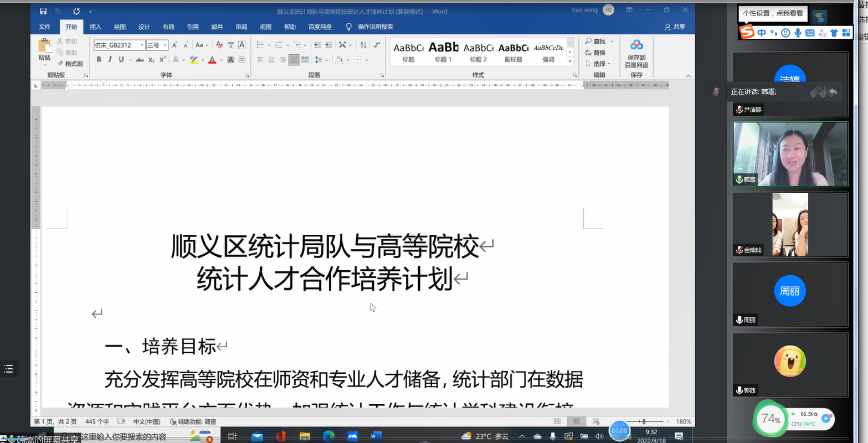The height and width of the screenshot is (443, 868).
Task: Toggle Italic formatting
Action: [x=110, y=60]
